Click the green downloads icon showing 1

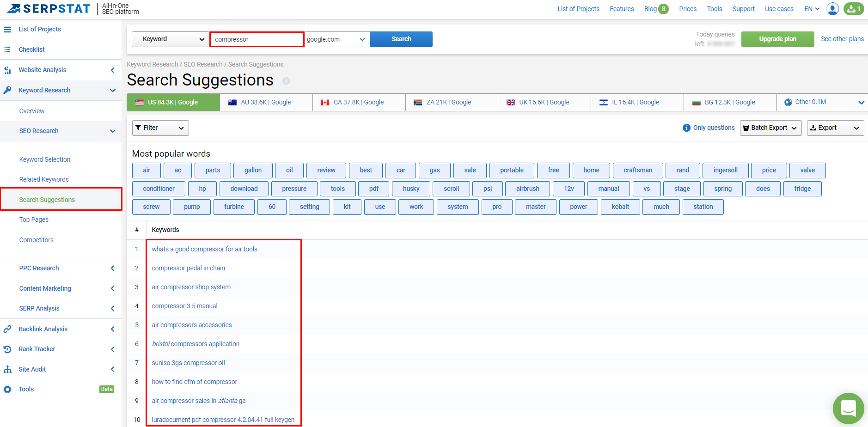coord(853,9)
